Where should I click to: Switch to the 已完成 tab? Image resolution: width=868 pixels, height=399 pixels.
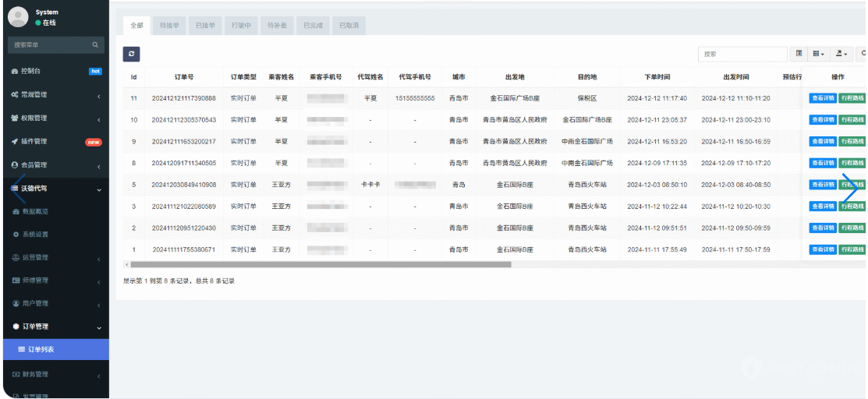point(313,26)
